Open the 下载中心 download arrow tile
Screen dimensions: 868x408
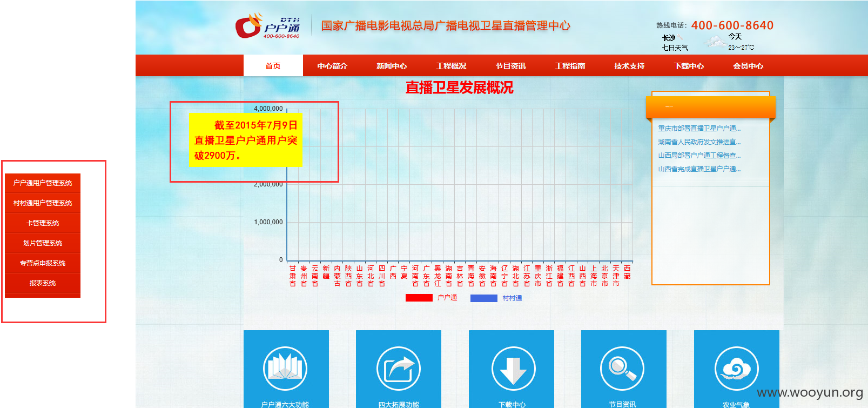point(512,369)
